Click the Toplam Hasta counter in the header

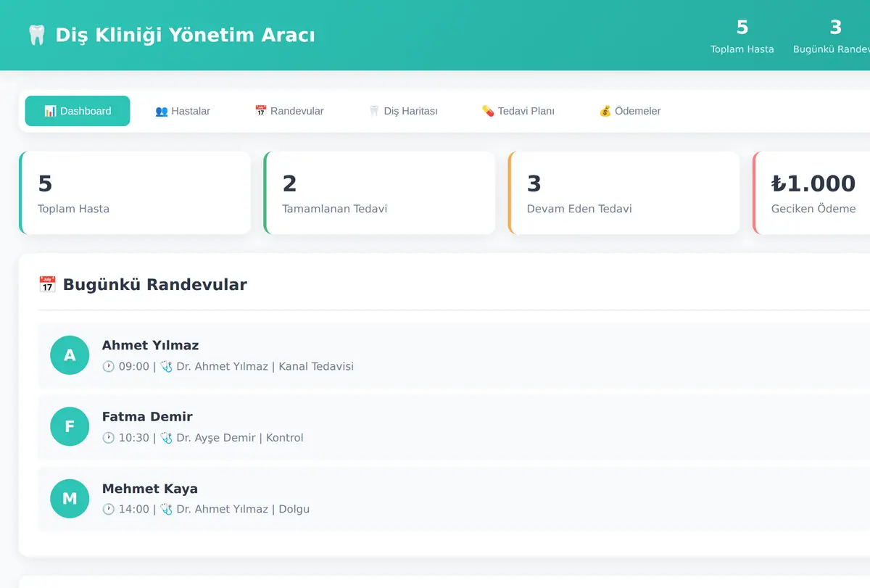coord(742,36)
